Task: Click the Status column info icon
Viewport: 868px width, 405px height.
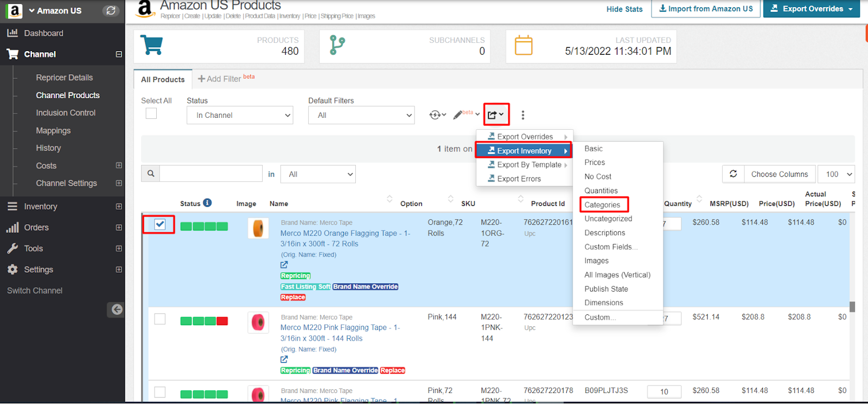Action: pos(207,203)
